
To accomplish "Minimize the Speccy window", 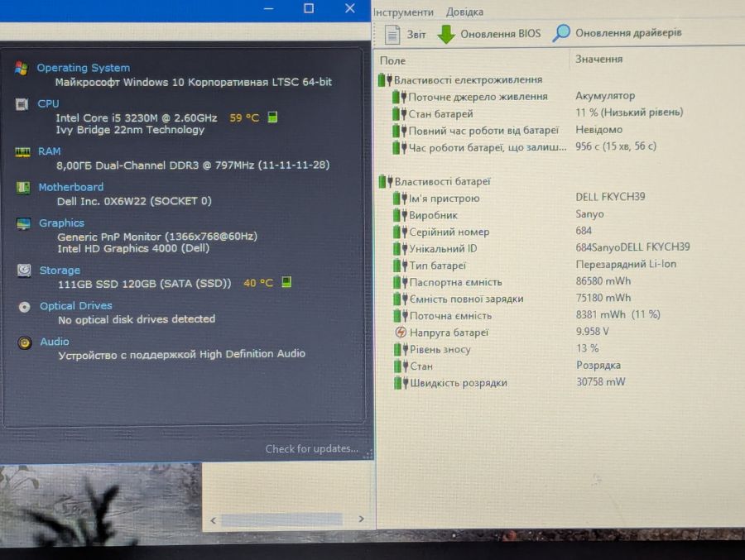I will tap(268, 8).
